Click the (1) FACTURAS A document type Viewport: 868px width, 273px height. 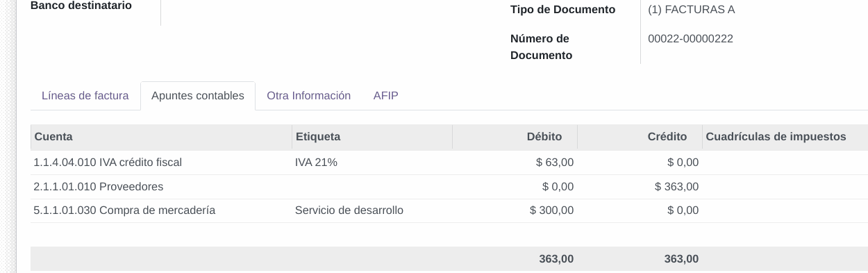(x=691, y=10)
